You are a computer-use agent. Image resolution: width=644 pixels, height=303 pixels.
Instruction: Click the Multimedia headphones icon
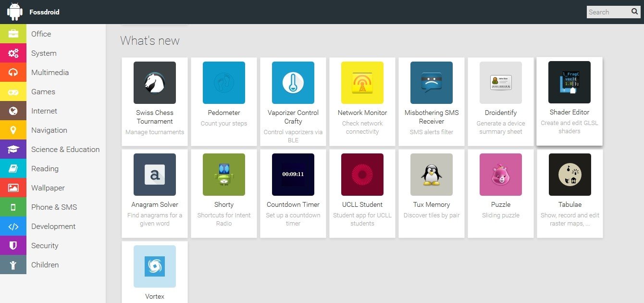pyautogui.click(x=13, y=72)
